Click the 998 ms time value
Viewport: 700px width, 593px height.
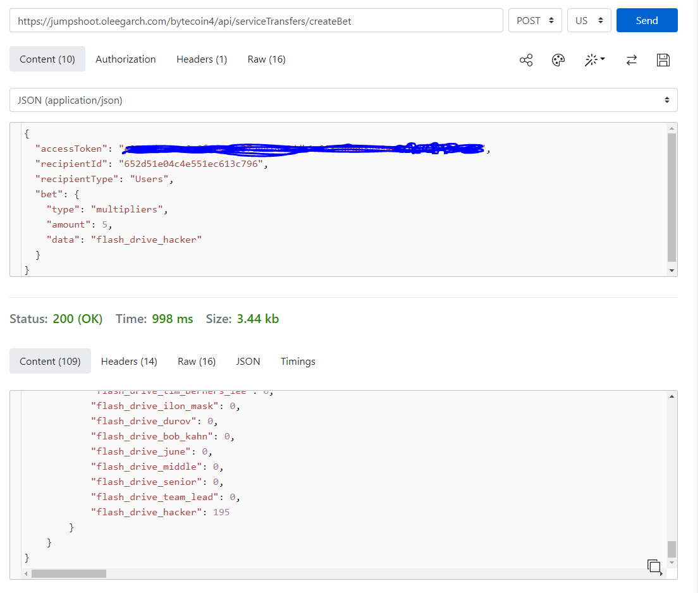point(173,319)
